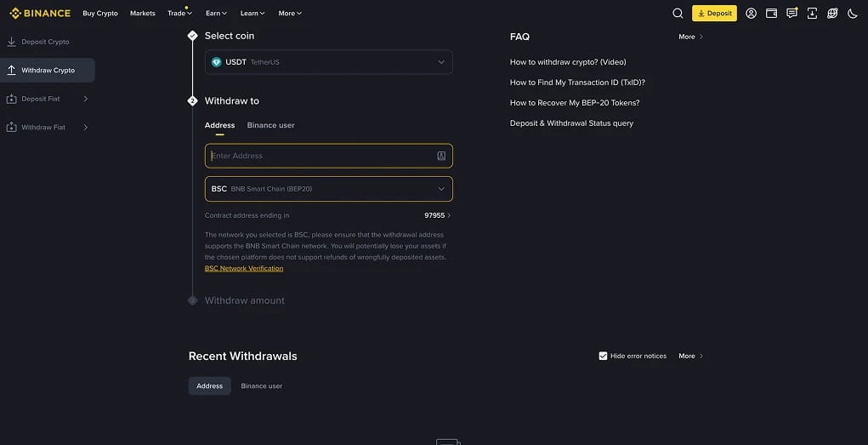This screenshot has width=868, height=445.
Task: Open the language globe icon
Action: point(832,14)
